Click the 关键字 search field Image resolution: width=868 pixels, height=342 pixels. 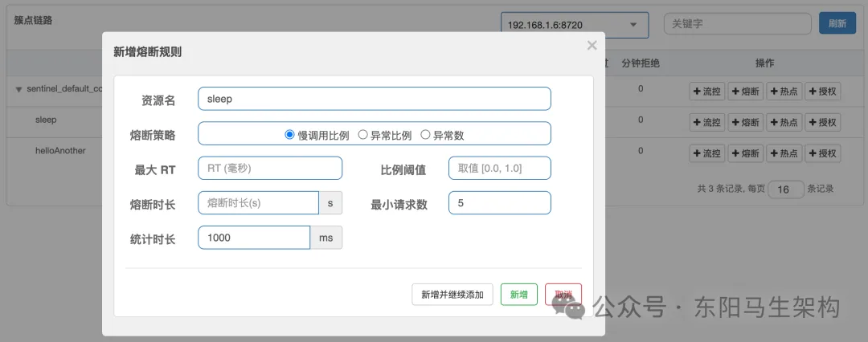coord(738,24)
